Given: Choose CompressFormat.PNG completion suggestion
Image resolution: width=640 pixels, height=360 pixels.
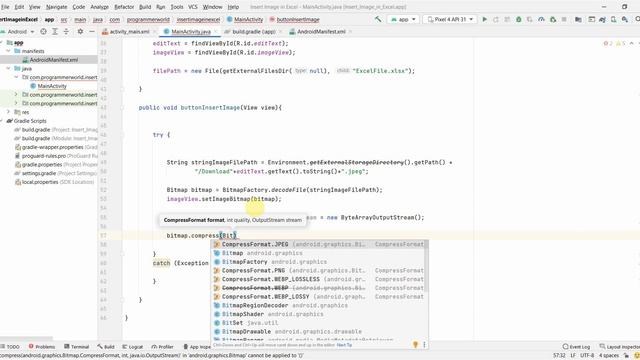Looking at the screenshot, I should (x=318, y=270).
